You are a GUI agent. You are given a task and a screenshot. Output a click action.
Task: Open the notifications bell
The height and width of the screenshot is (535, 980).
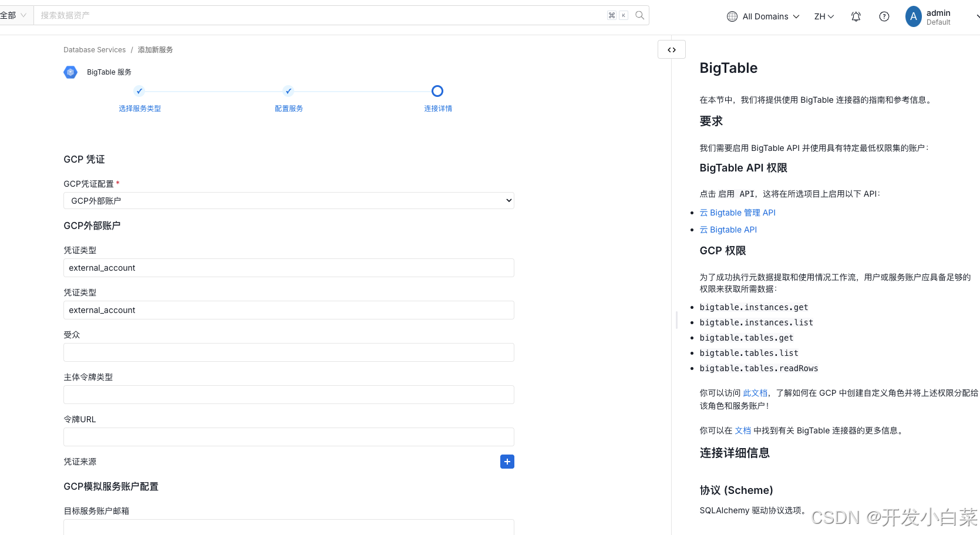tap(856, 16)
